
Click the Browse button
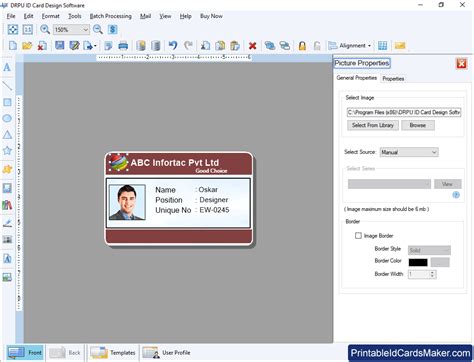tap(418, 125)
